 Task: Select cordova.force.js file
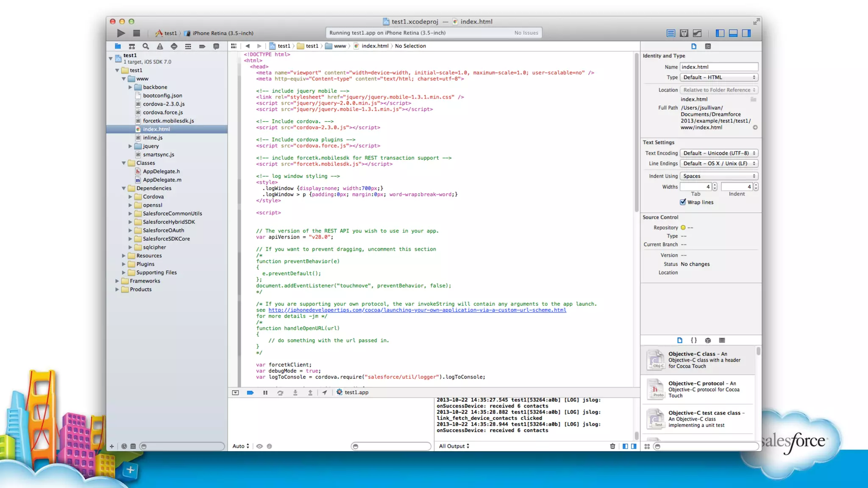coord(163,112)
